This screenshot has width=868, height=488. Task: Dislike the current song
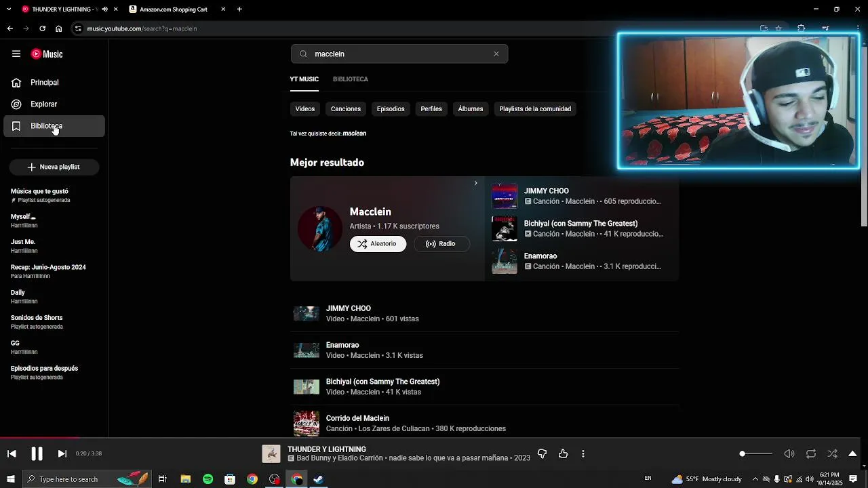[x=542, y=453]
